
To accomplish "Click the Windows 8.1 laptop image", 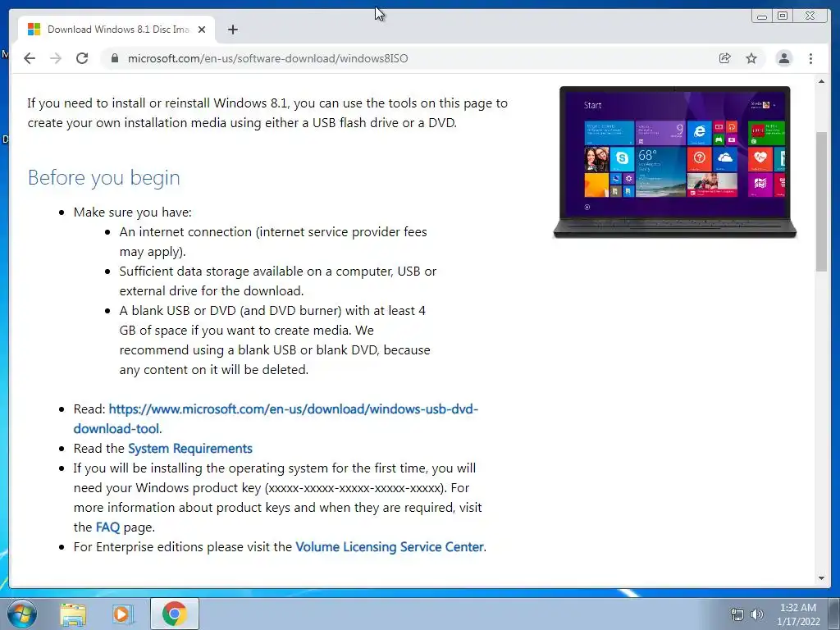I will click(674, 162).
